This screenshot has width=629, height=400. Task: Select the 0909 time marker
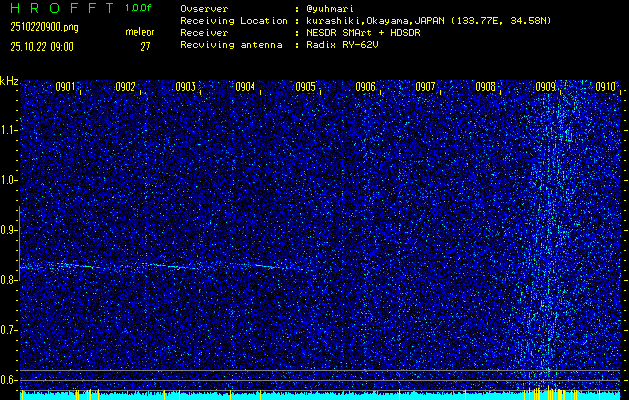point(546,87)
